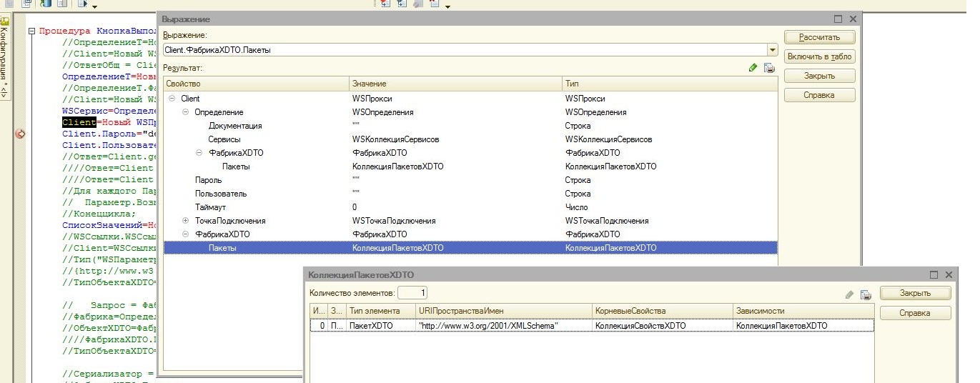
Task: Click the СписокЗначений code line
Action: (x=109, y=225)
